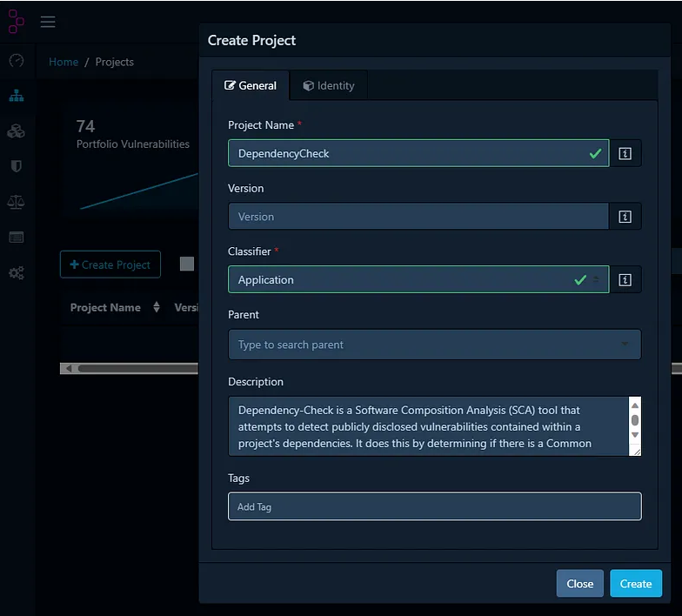
Task: Click the Projects breadcrumb
Action: 115,62
